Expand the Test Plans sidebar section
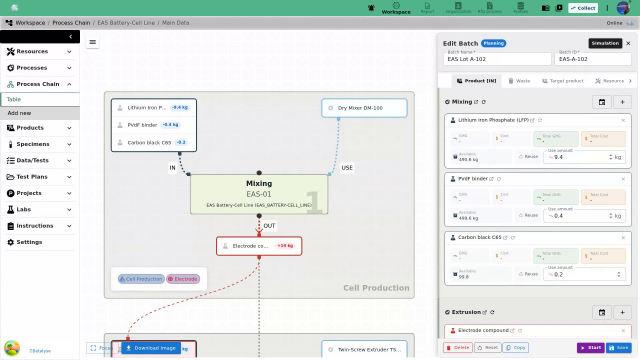 coord(40,177)
